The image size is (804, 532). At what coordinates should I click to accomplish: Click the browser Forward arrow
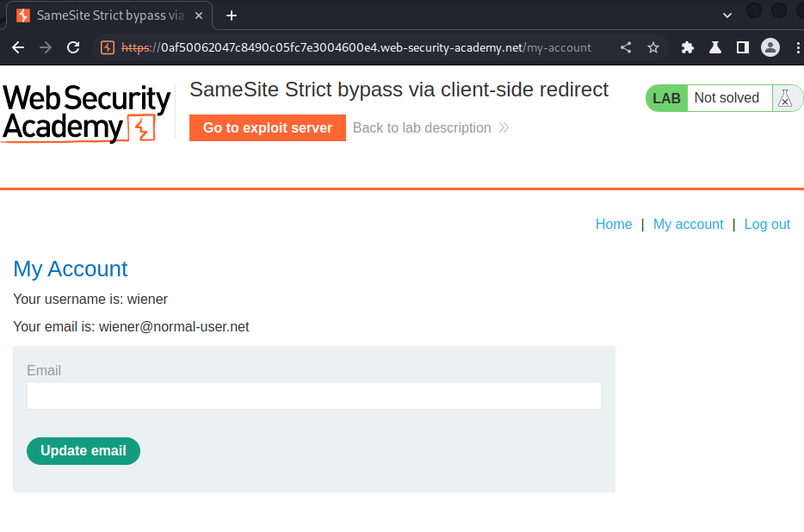pyautogui.click(x=46, y=47)
